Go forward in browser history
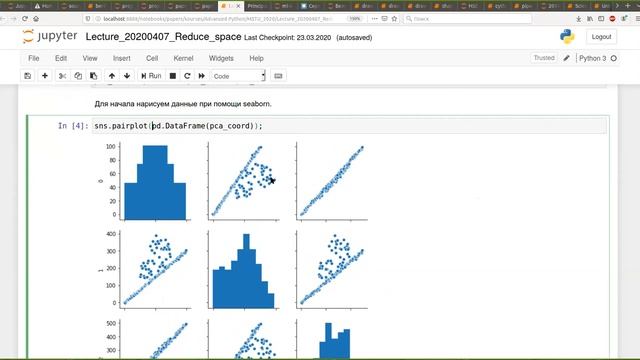Image resolution: width=640 pixels, height=360 pixels. click(x=13, y=19)
